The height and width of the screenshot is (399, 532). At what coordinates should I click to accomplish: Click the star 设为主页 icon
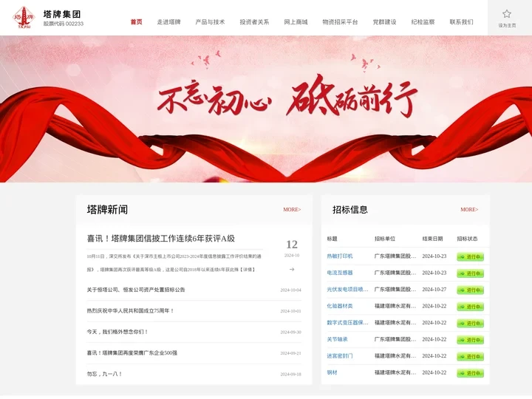(507, 14)
